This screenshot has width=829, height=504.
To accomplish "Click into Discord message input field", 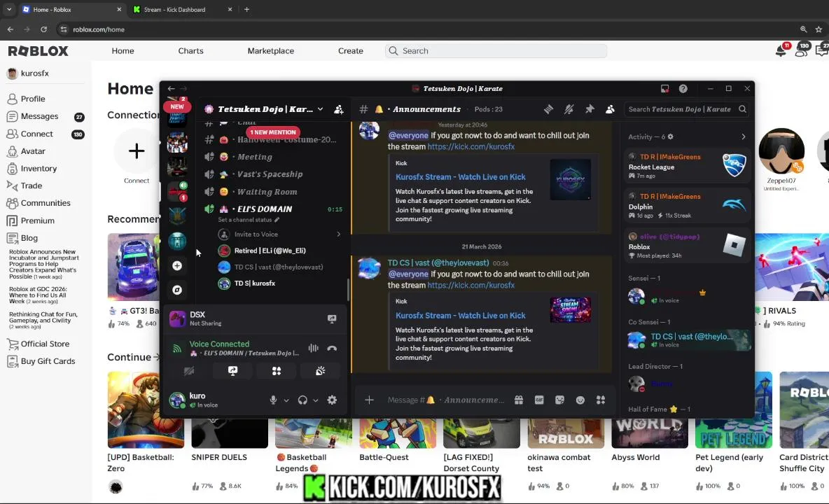I will click(x=445, y=400).
